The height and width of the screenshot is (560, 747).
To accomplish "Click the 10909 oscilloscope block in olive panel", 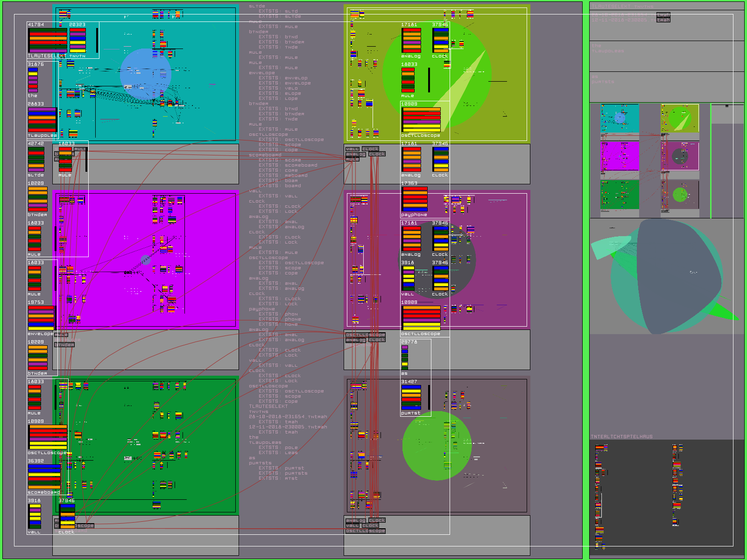I will pos(421,119).
